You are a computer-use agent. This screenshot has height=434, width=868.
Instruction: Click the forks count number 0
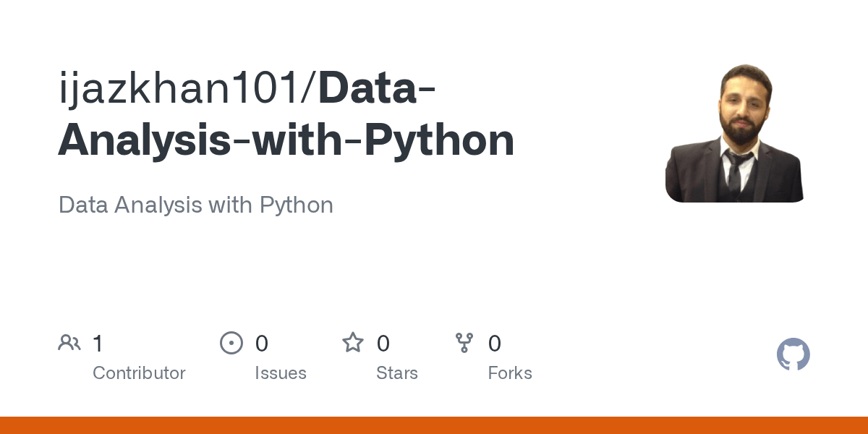click(x=494, y=344)
